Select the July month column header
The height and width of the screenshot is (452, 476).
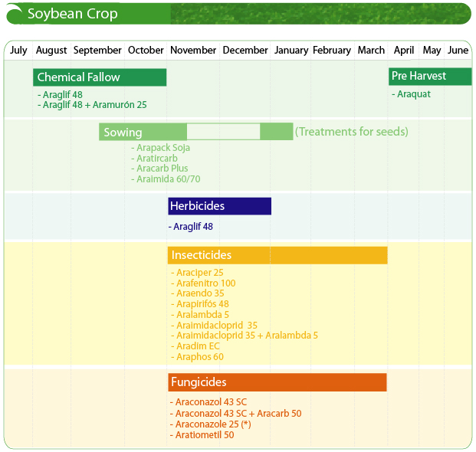[18, 50]
